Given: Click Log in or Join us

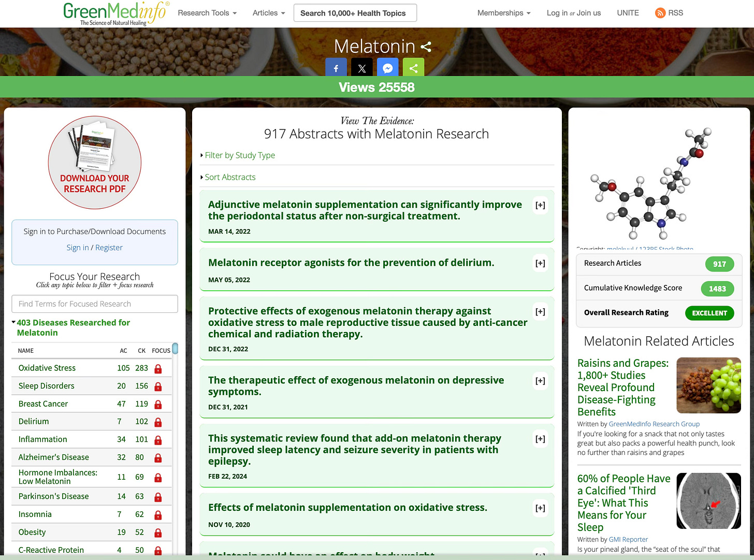Looking at the screenshot, I should (x=574, y=13).
